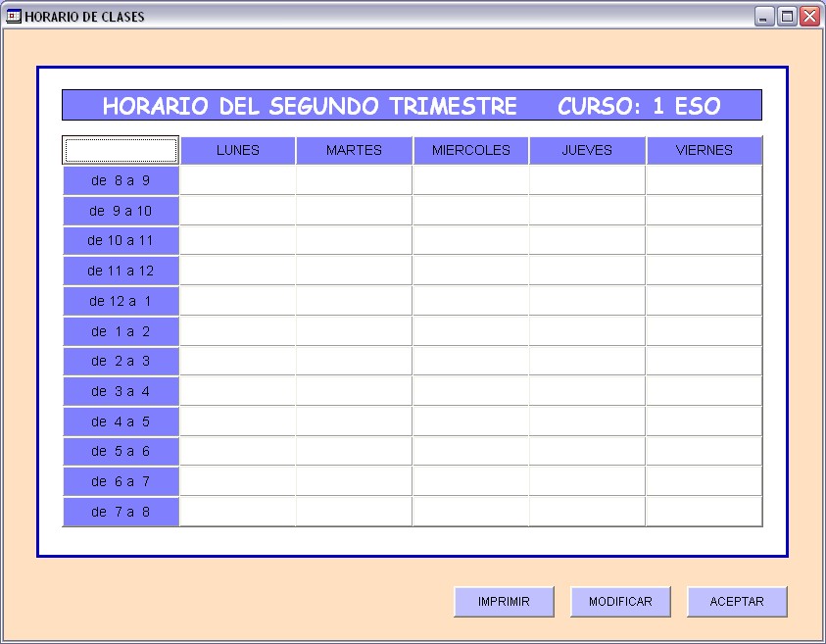Select the VIERNES column header
This screenshot has height=644, width=826.
pyautogui.click(x=705, y=150)
